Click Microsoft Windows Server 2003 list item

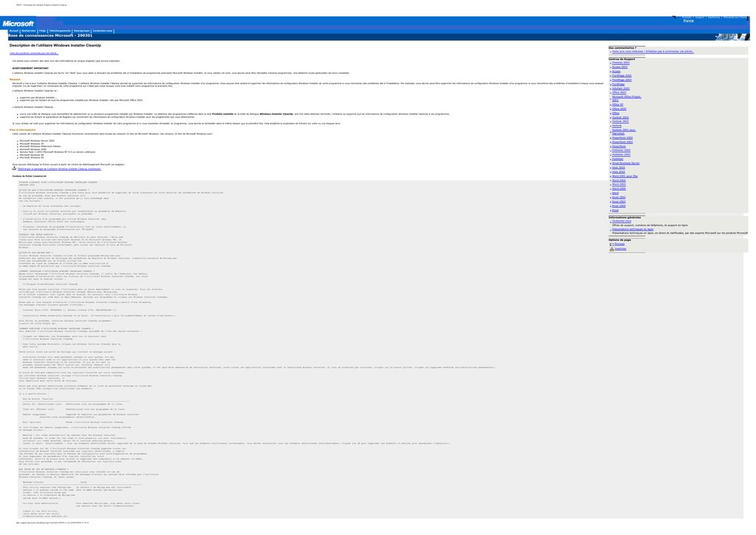coord(37,141)
